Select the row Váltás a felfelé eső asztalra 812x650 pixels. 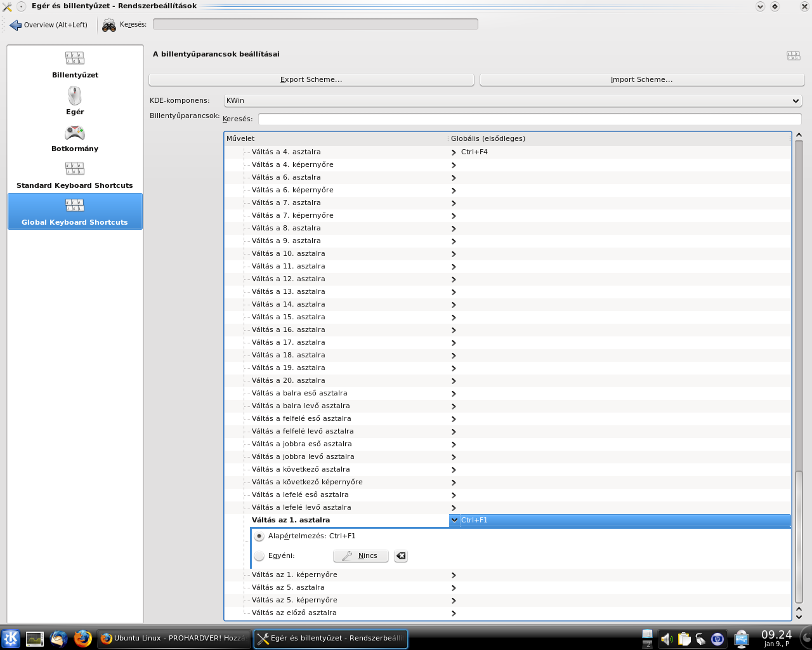(507, 419)
